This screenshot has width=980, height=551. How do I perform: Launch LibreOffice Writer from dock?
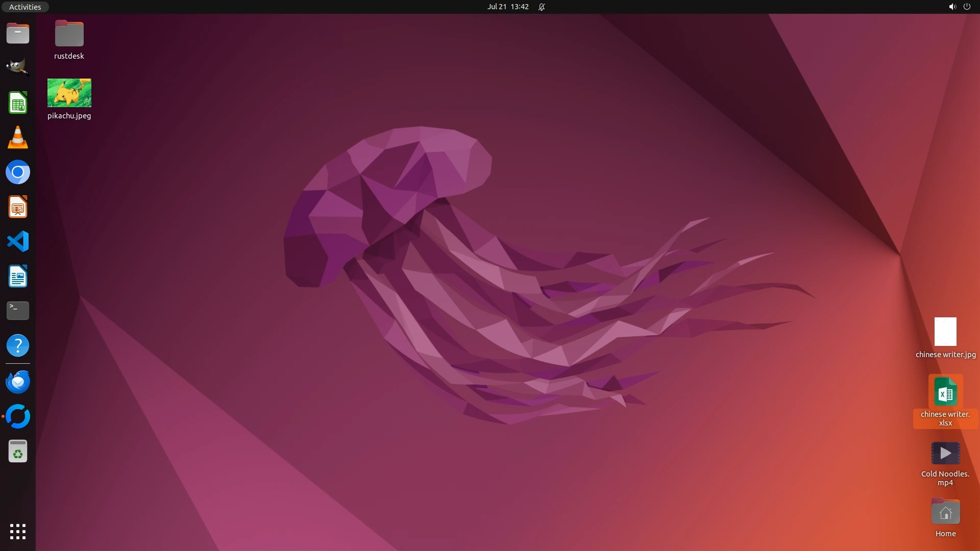18,276
